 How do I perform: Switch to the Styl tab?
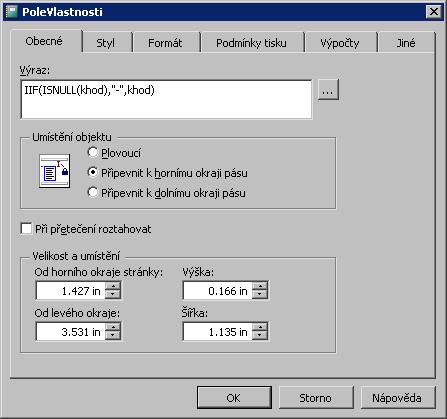[x=105, y=43]
